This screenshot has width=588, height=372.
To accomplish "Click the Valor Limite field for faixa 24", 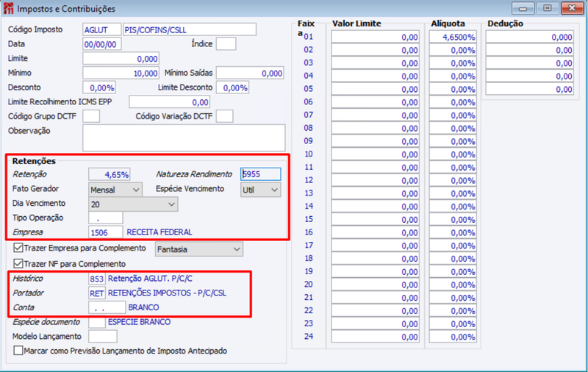I will click(x=375, y=337).
